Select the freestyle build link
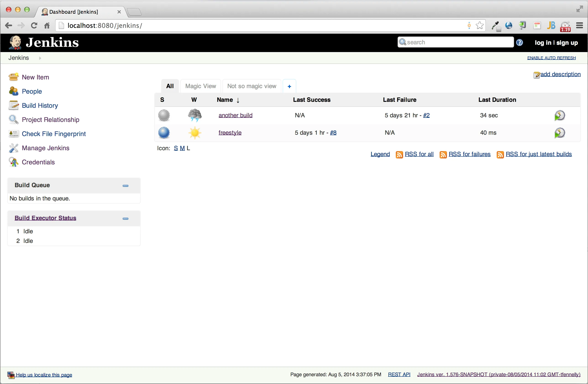Viewport: 588px width, 384px height. [x=230, y=132]
